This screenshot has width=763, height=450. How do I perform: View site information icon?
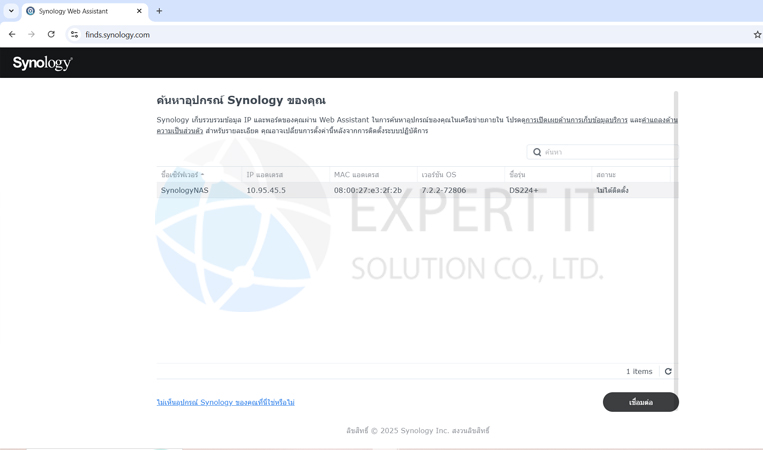tap(74, 35)
